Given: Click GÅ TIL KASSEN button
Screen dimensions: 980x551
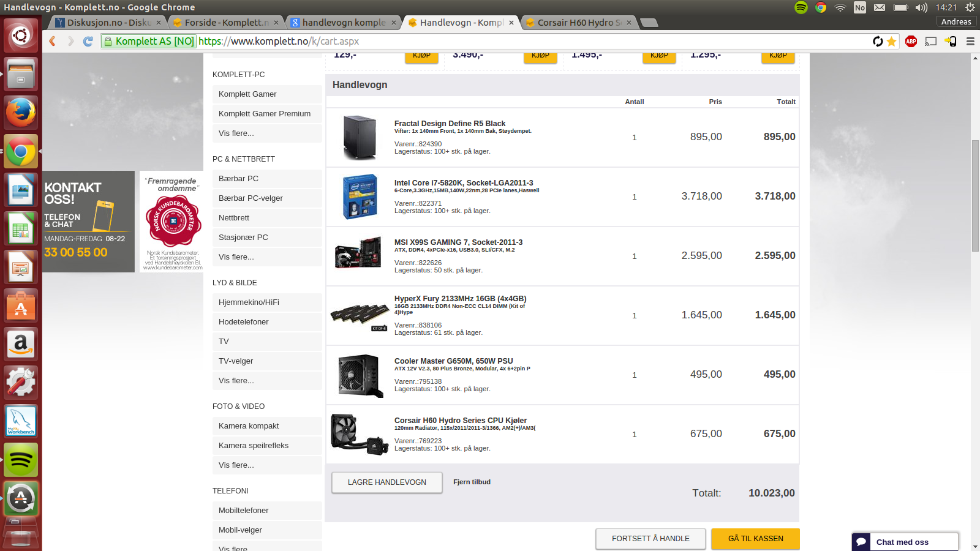Looking at the screenshot, I should [756, 539].
